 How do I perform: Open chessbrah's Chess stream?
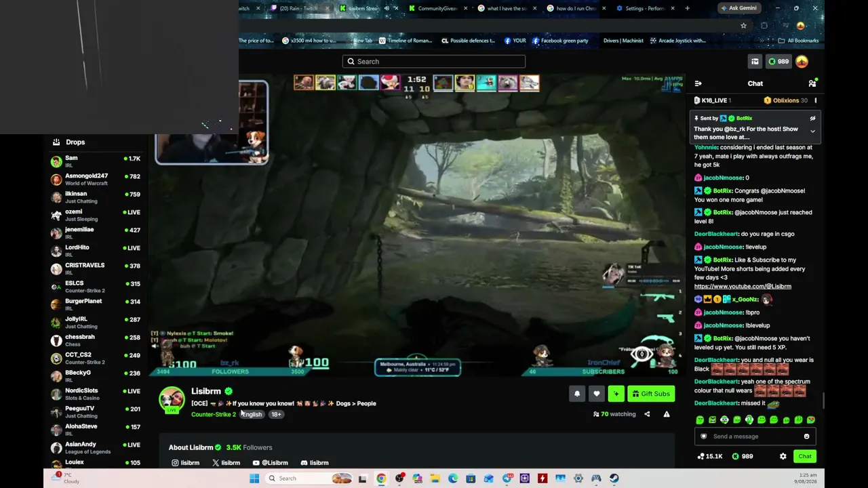[x=96, y=340]
